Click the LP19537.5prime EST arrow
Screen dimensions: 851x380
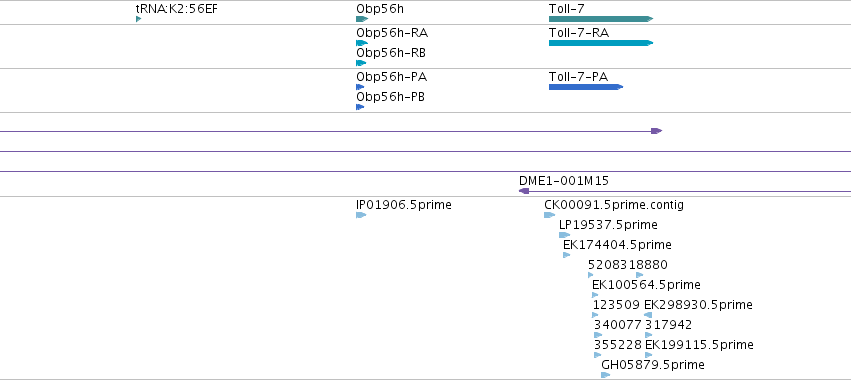tap(564, 235)
